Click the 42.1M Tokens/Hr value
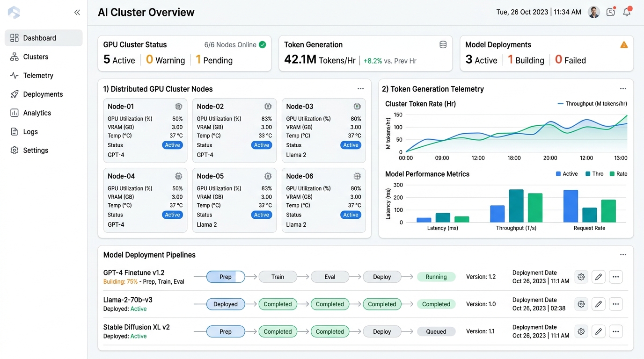 320,60
